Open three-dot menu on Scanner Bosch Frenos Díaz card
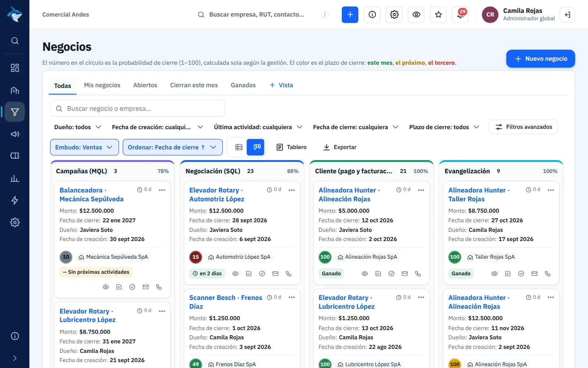Screen dimensions: 588x368 292,297
